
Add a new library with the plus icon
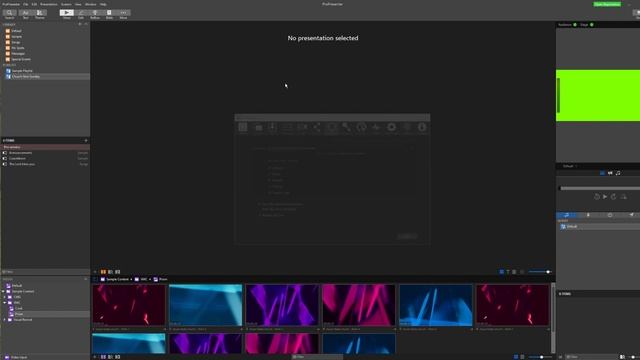coord(80,24)
